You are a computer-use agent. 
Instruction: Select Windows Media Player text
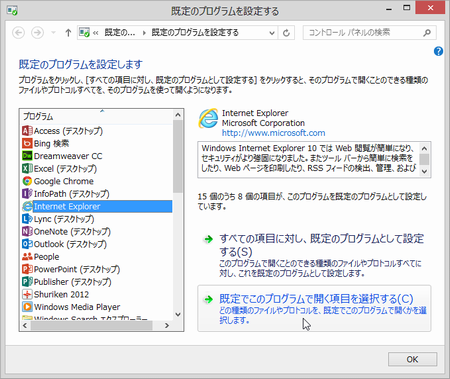point(77,307)
